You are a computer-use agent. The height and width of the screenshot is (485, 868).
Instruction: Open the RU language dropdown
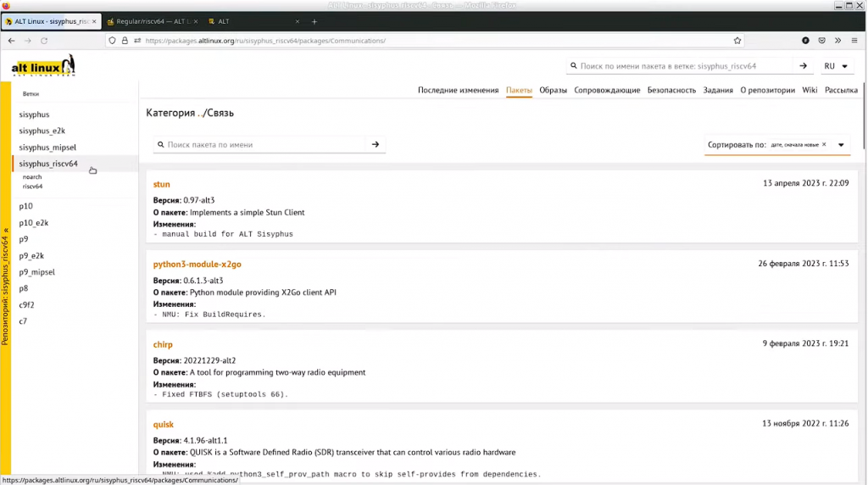[836, 66]
